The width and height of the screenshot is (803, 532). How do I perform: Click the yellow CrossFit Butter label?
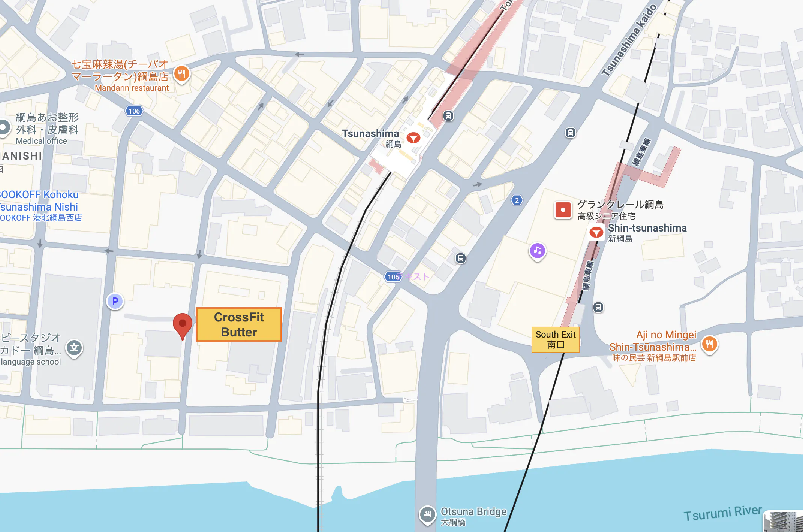239,324
